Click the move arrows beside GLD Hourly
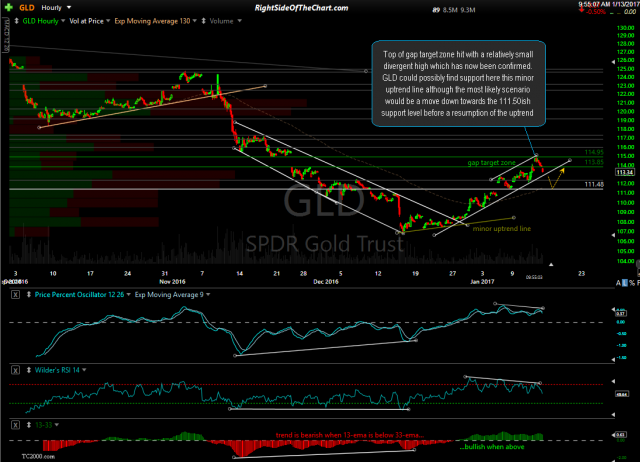This screenshot has height=462, width=640. (x=17, y=21)
